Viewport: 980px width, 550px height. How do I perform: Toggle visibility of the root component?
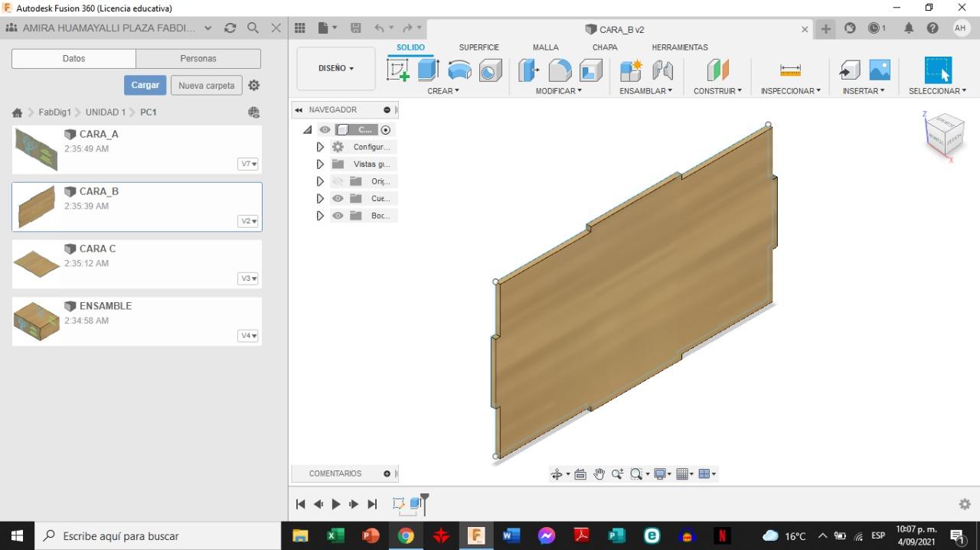coord(325,130)
